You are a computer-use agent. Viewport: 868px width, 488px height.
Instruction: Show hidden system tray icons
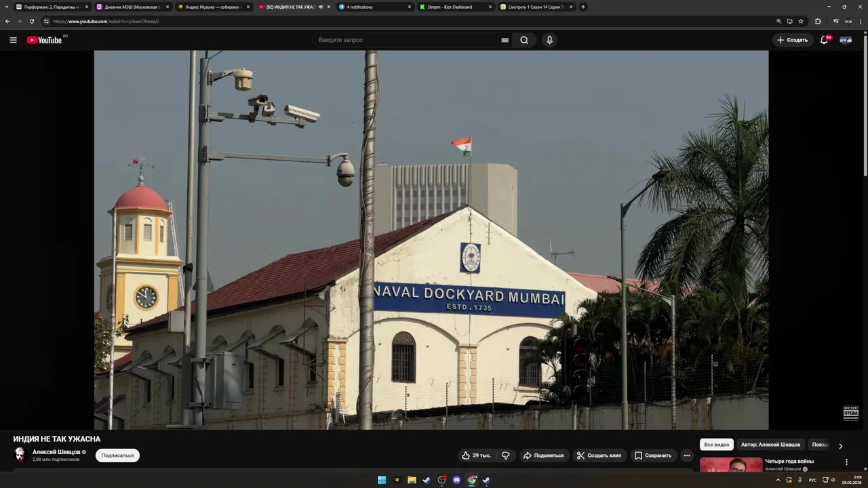click(778, 480)
